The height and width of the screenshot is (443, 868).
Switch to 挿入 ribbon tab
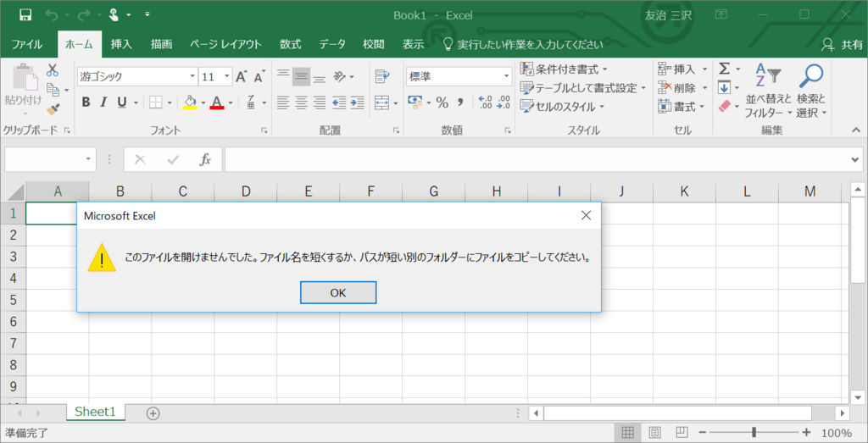click(x=121, y=45)
